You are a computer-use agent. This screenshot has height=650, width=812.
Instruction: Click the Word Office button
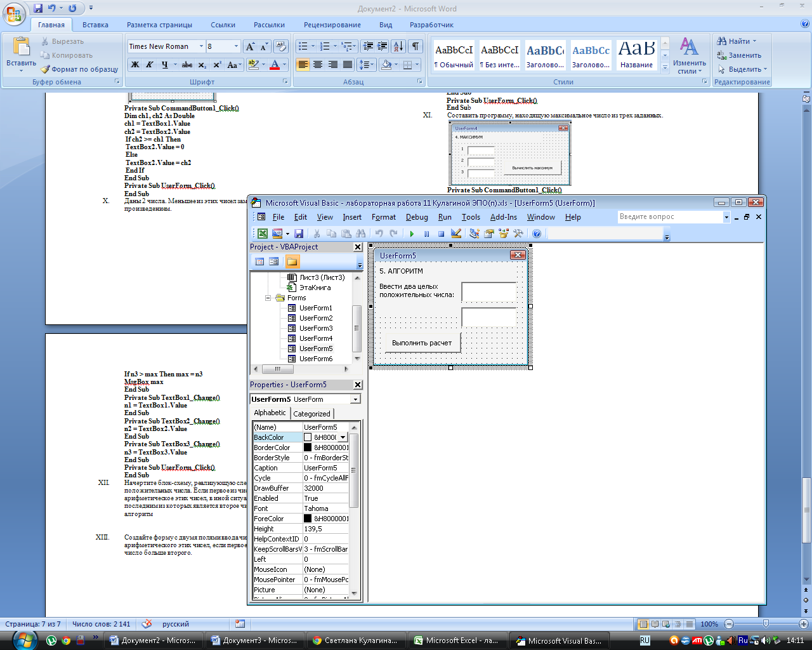click(x=15, y=14)
